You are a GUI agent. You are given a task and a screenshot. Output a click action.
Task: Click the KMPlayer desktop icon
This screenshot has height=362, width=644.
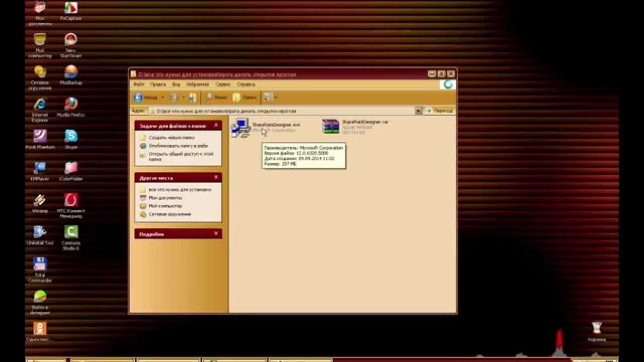[40, 171]
